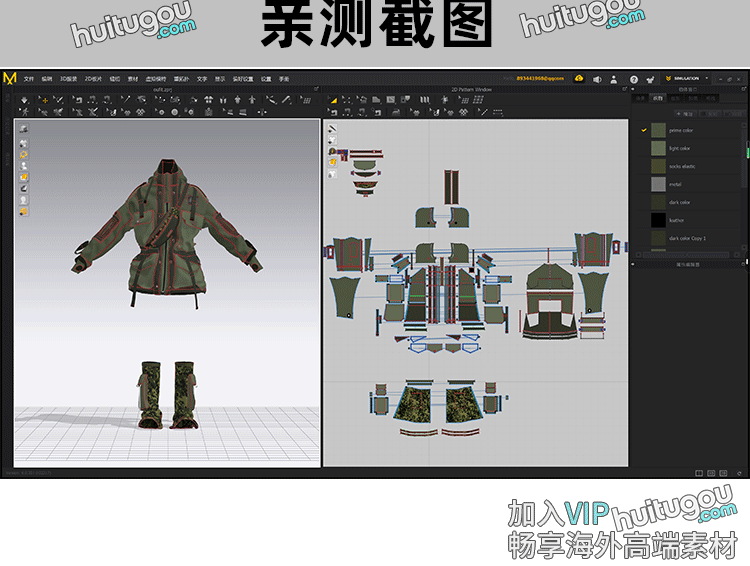Click the help question mark icon
The image size is (750, 566).
pyautogui.click(x=633, y=78)
